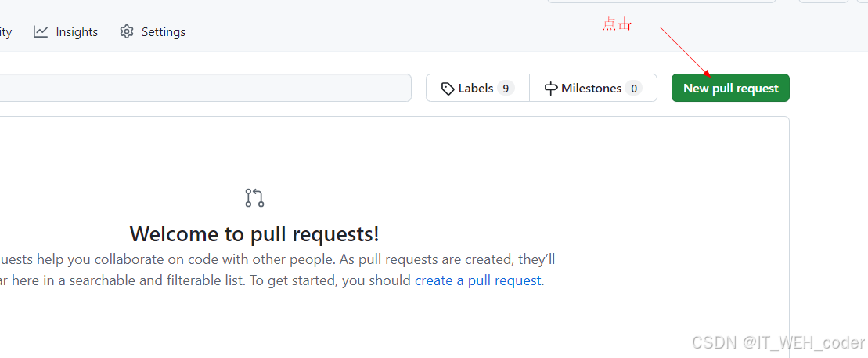Screen dimensions: 868x358
Task: Click the Milestones count badge 0
Action: click(633, 88)
